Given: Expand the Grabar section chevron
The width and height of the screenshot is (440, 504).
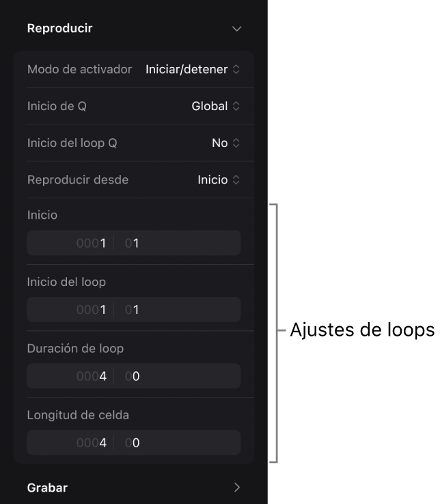Looking at the screenshot, I should (x=237, y=488).
